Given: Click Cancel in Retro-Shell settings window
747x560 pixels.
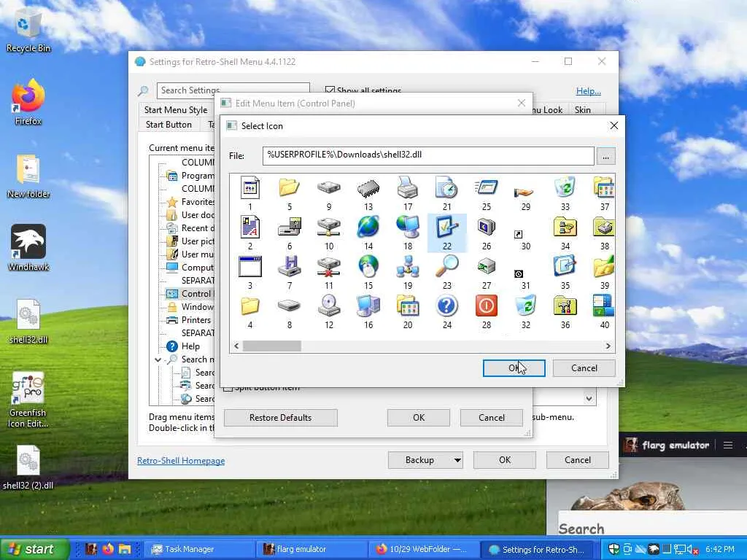Looking at the screenshot, I should tap(578, 460).
